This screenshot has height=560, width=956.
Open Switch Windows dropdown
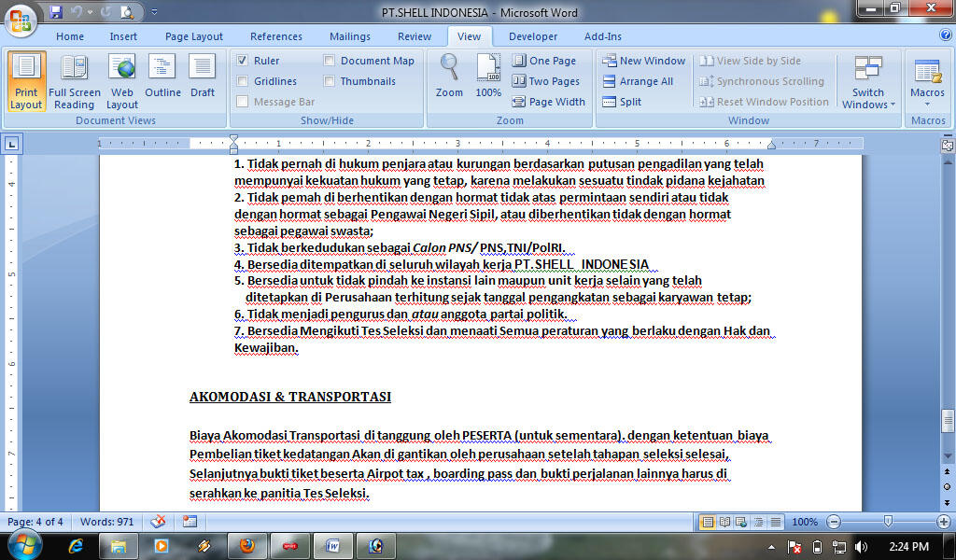(869, 82)
